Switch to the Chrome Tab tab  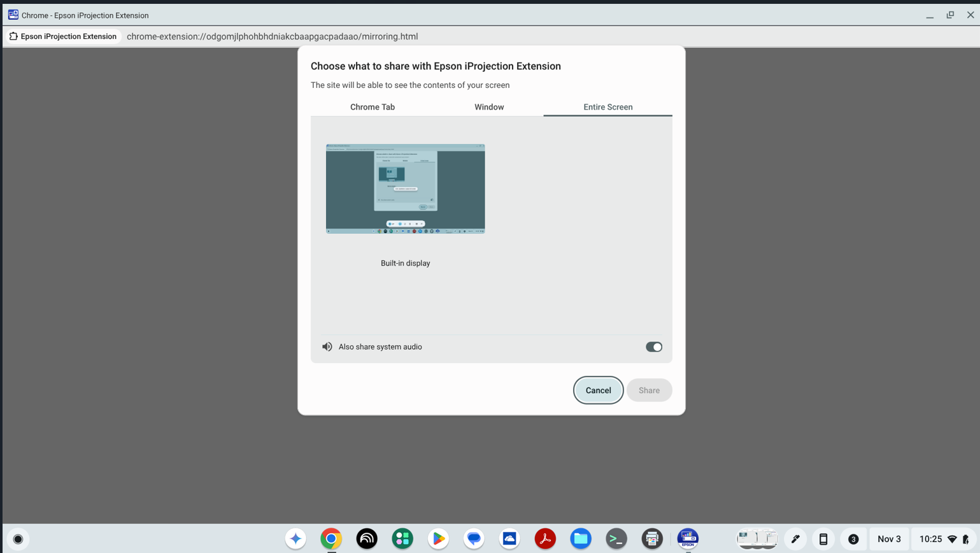[x=373, y=107]
